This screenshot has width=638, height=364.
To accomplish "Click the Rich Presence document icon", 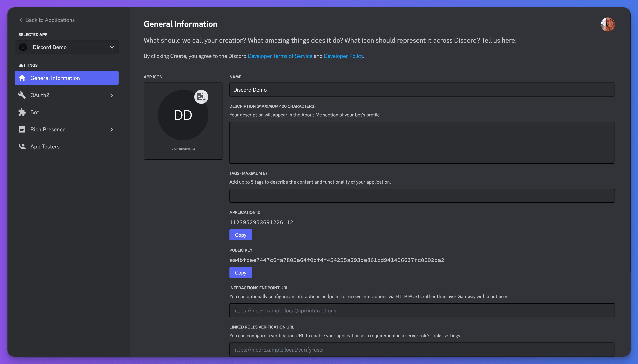I will [22, 129].
